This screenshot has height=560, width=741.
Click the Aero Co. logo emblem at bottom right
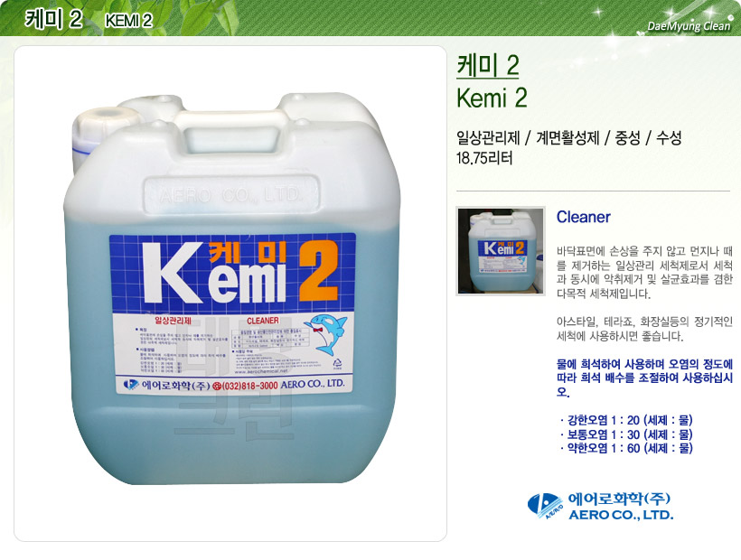coord(545,506)
